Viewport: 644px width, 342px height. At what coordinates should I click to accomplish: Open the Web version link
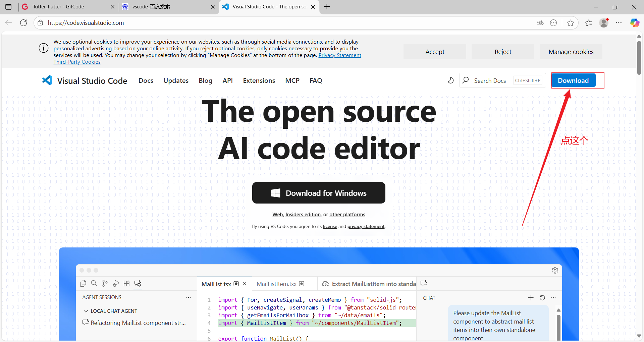tap(277, 215)
